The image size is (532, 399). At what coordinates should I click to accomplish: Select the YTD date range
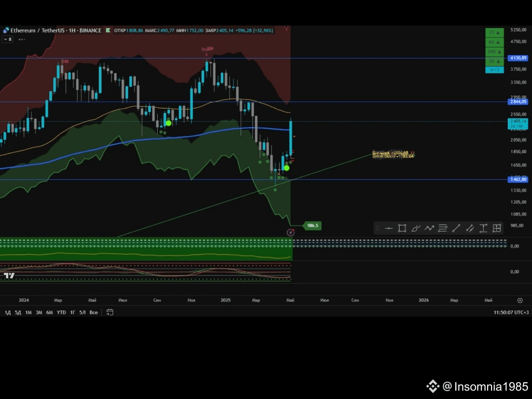(x=61, y=312)
